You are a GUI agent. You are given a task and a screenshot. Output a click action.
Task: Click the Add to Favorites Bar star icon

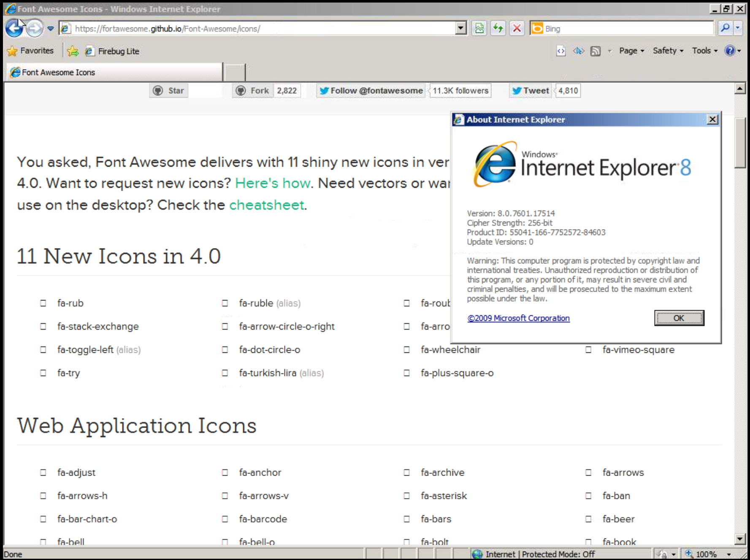tap(73, 51)
